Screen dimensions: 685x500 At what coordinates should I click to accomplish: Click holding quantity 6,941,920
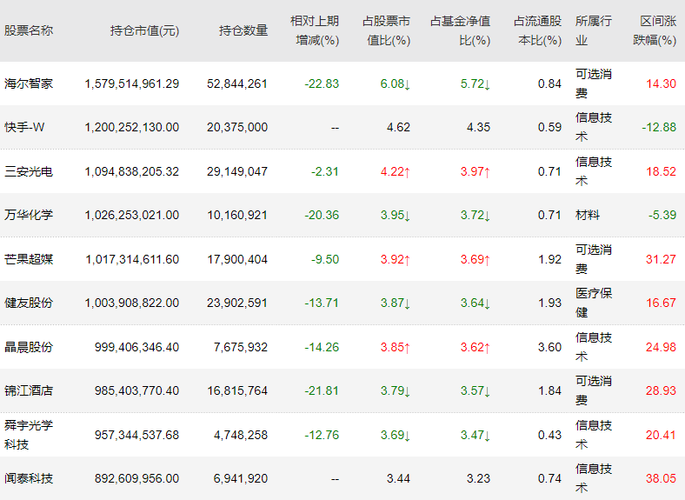(241, 478)
